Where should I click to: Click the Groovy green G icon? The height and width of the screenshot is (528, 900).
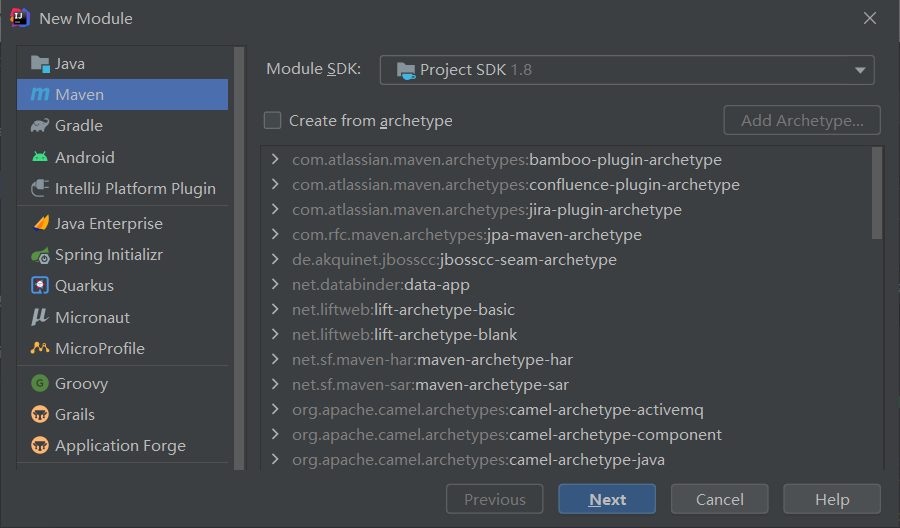click(40, 383)
